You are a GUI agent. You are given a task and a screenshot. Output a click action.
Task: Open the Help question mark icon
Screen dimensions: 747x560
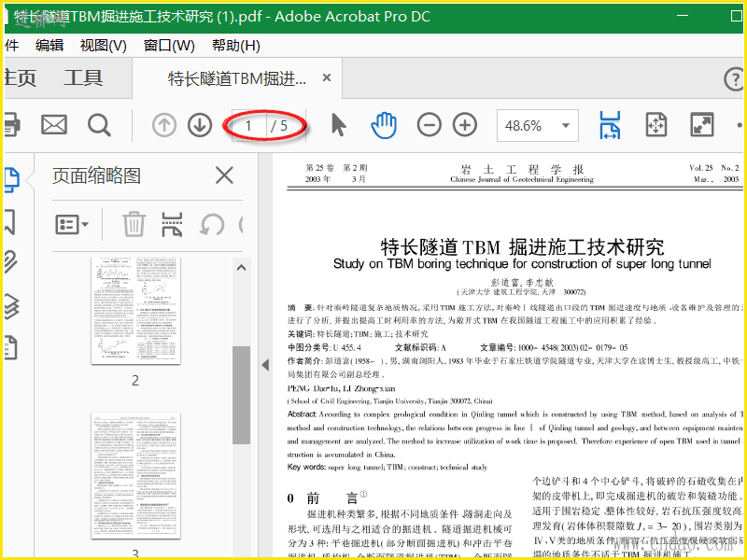pyautogui.click(x=734, y=79)
